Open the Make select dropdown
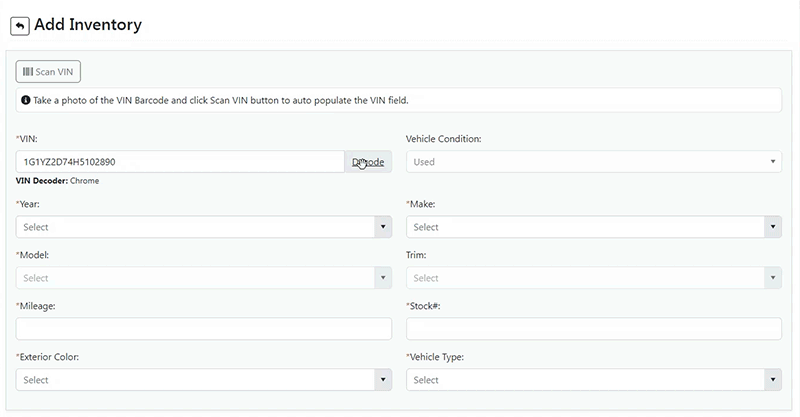The height and width of the screenshot is (417, 800). click(593, 227)
